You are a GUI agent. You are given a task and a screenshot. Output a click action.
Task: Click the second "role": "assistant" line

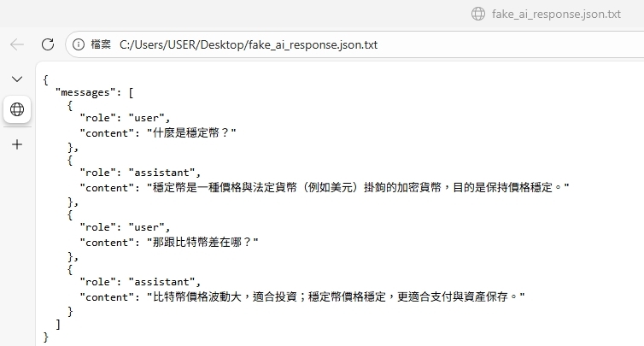140,282
